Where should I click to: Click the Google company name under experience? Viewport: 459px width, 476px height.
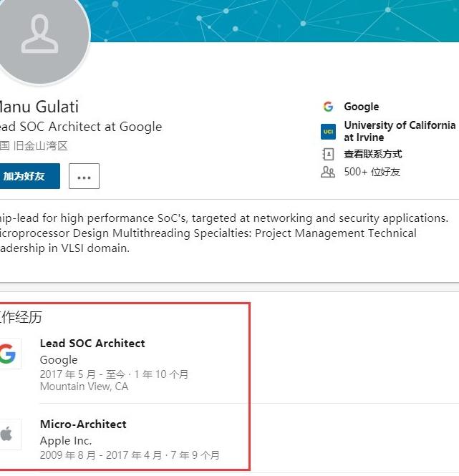pos(59,360)
